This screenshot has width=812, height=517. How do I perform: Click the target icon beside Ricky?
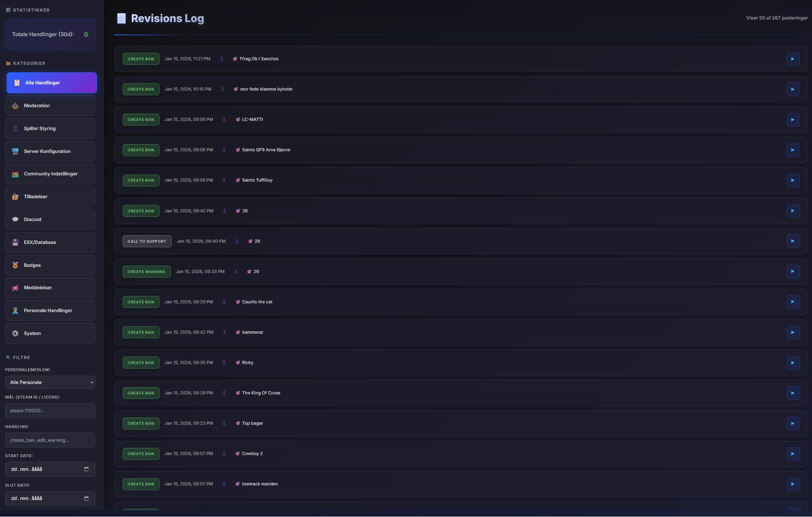[x=238, y=363]
